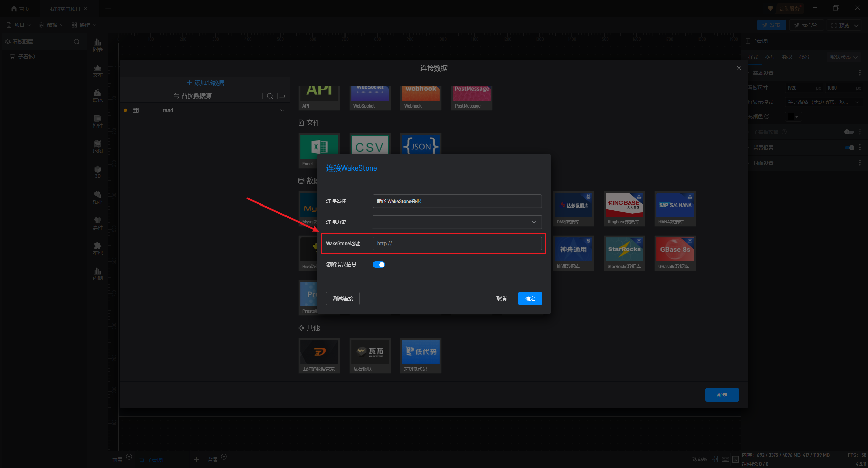This screenshot has width=868, height=468.
Task: Toggle the 忽略错误信息 switch
Action: click(379, 265)
